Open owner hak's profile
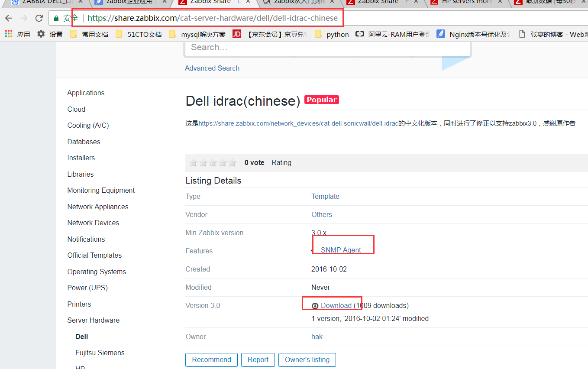This screenshot has height=369, width=588. click(317, 337)
